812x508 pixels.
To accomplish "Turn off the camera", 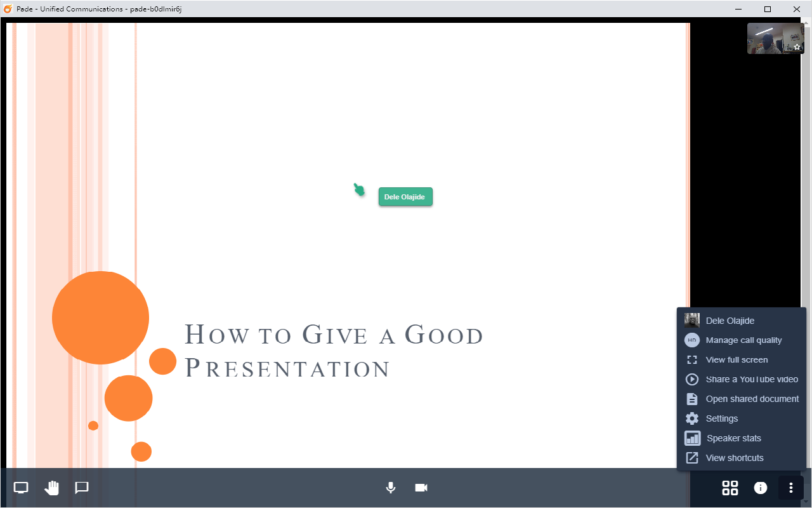I will [x=421, y=488].
